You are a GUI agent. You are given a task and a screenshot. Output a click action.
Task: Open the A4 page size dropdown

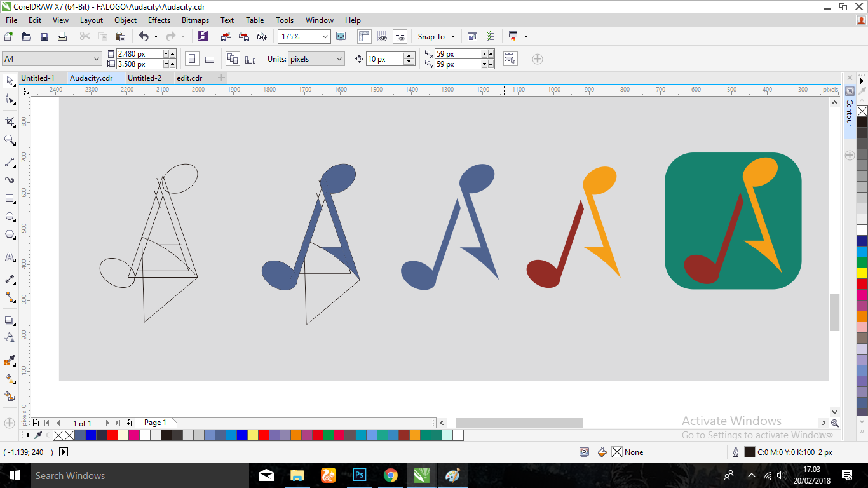(97, 59)
